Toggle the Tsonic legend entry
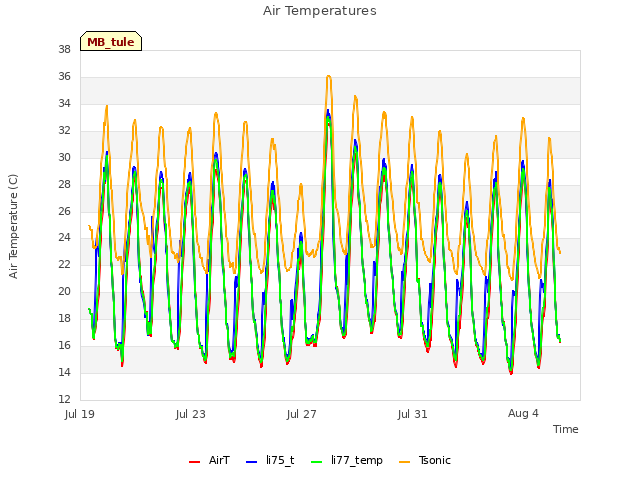 425,460
